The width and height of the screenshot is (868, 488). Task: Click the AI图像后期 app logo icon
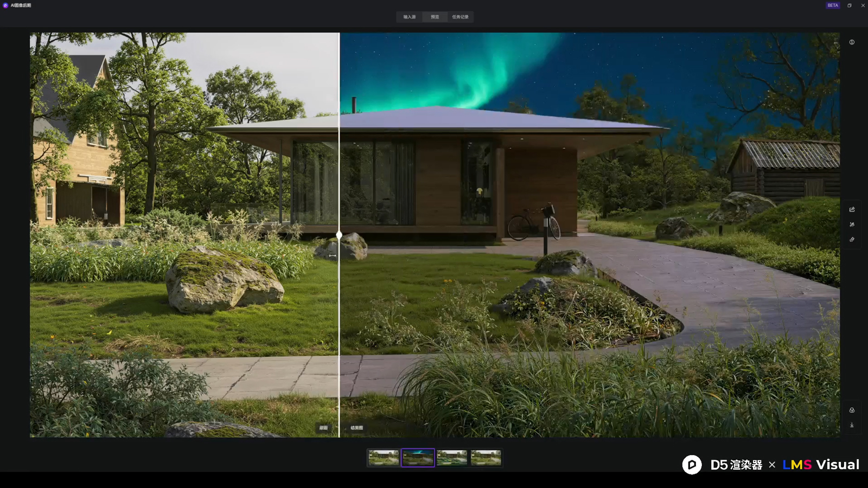click(5, 5)
